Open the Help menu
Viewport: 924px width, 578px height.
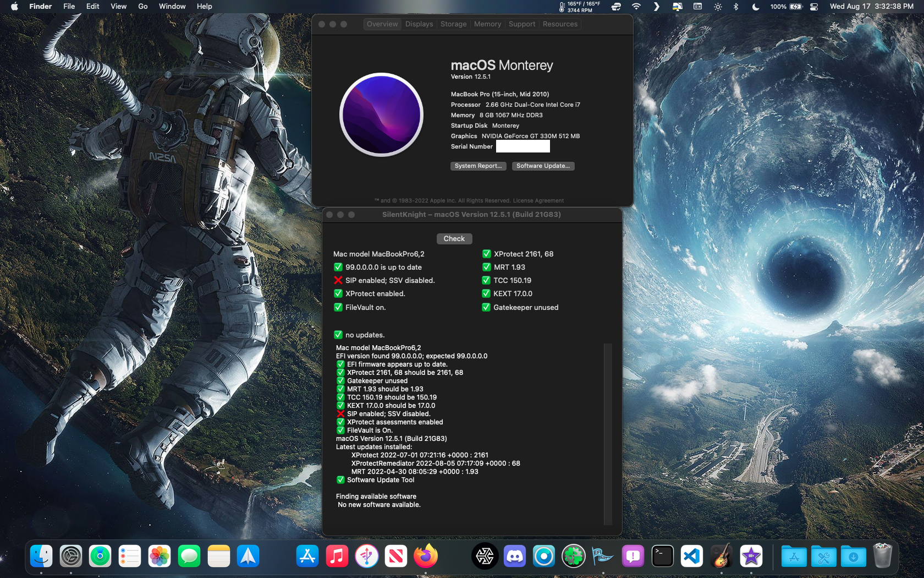pos(205,7)
